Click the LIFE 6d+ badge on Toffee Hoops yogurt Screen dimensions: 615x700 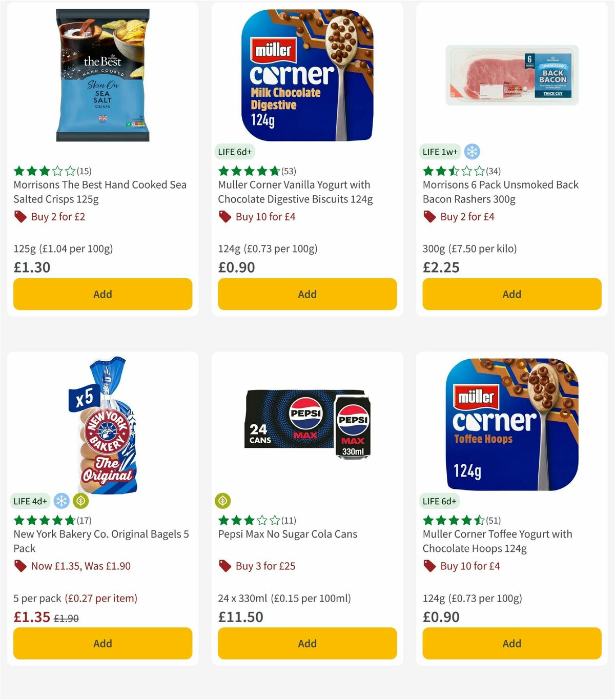[x=439, y=501]
